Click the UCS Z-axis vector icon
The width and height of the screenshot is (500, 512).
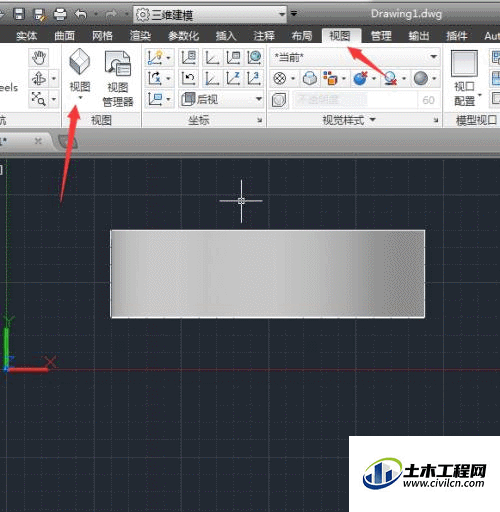coord(233,79)
